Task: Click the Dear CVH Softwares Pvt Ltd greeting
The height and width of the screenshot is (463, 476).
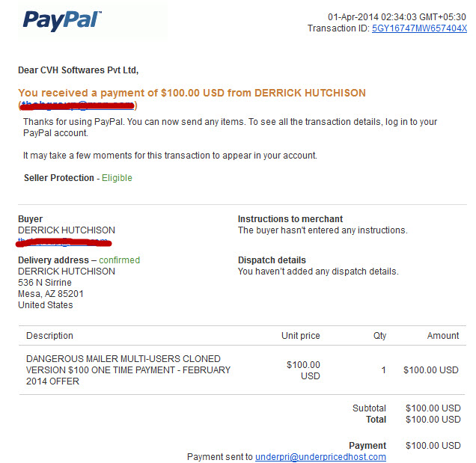Action: coord(79,70)
